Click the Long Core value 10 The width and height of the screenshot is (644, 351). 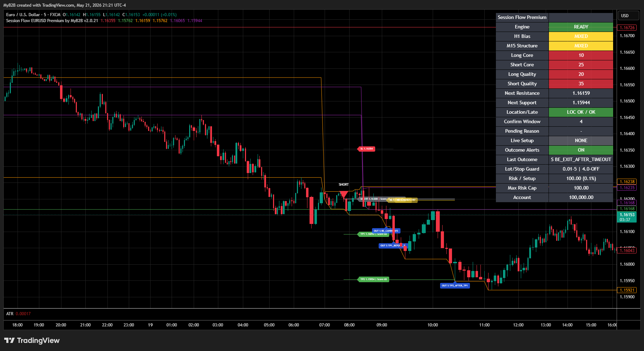pyautogui.click(x=581, y=55)
